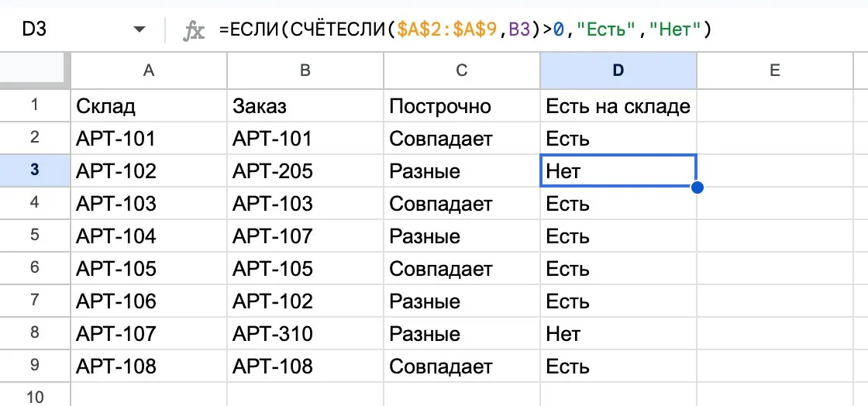The width and height of the screenshot is (868, 406).
Task: Select row 3 header
Action: tap(35, 170)
